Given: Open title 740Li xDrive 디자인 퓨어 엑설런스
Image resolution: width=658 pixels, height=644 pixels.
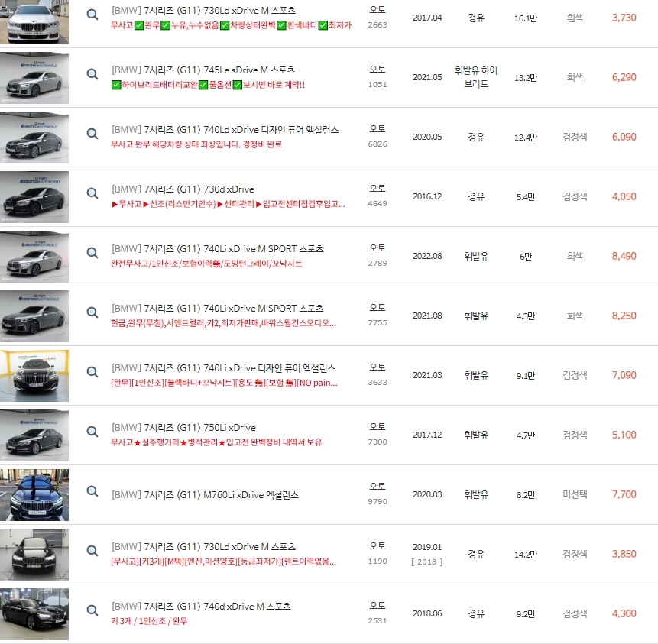Looking at the screenshot, I should coord(223,368).
